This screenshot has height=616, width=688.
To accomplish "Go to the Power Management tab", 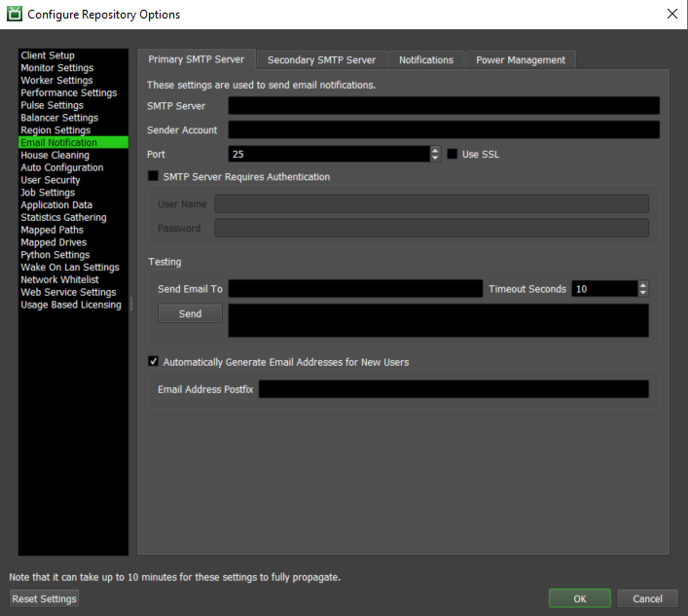I will click(521, 60).
